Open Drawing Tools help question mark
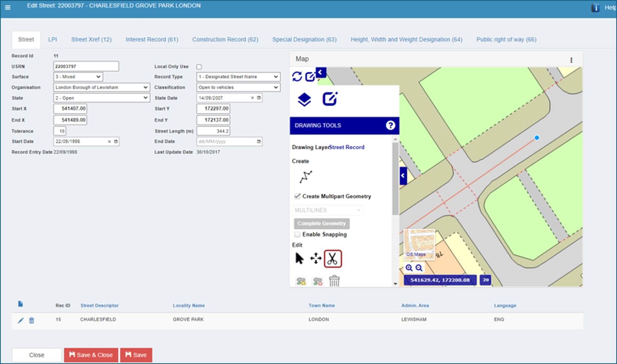The width and height of the screenshot is (617, 364). (x=390, y=125)
